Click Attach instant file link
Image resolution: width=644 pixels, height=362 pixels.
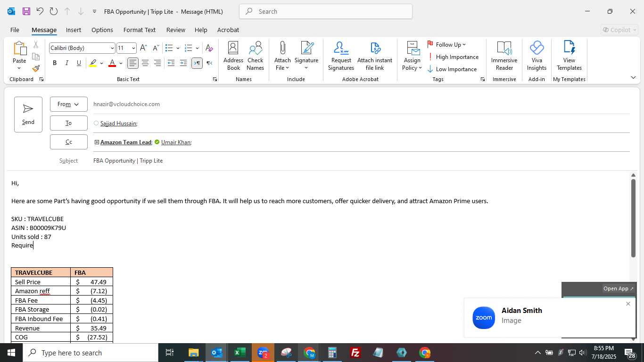tap(375, 56)
